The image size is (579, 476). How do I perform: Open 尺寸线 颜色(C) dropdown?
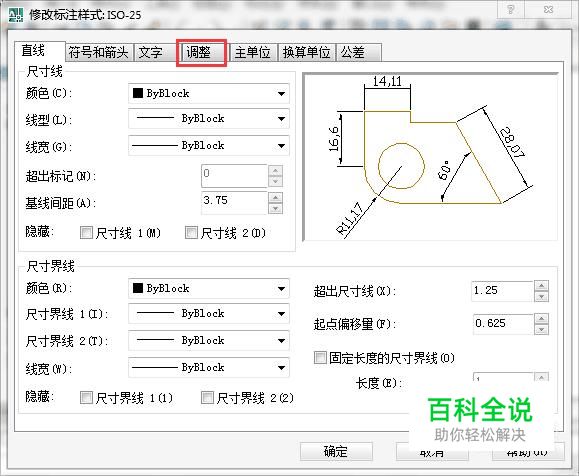(x=209, y=93)
